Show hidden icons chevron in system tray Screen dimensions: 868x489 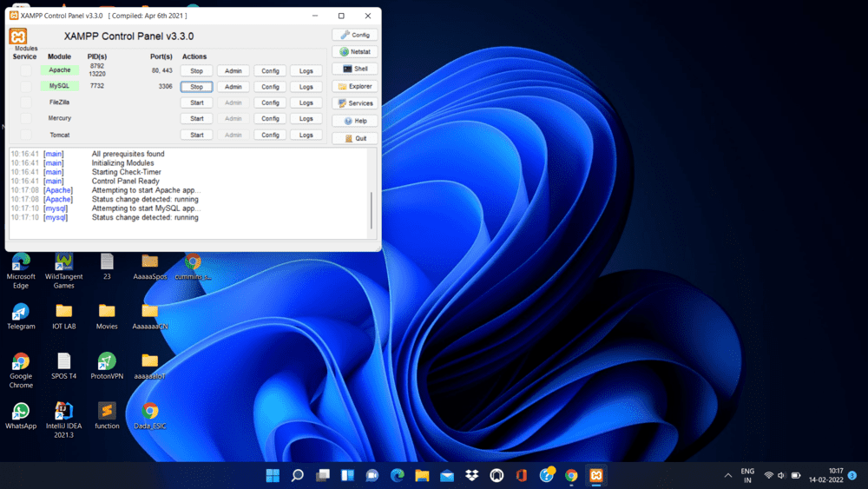pos(728,475)
